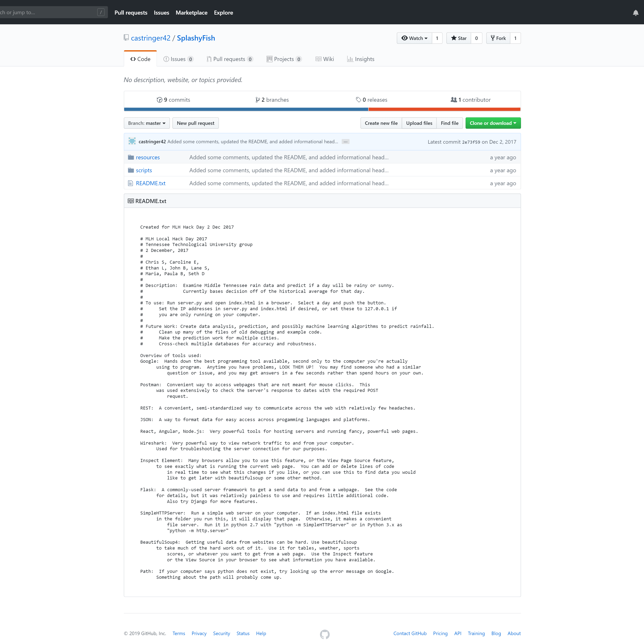Open the Wiki tab

point(325,59)
